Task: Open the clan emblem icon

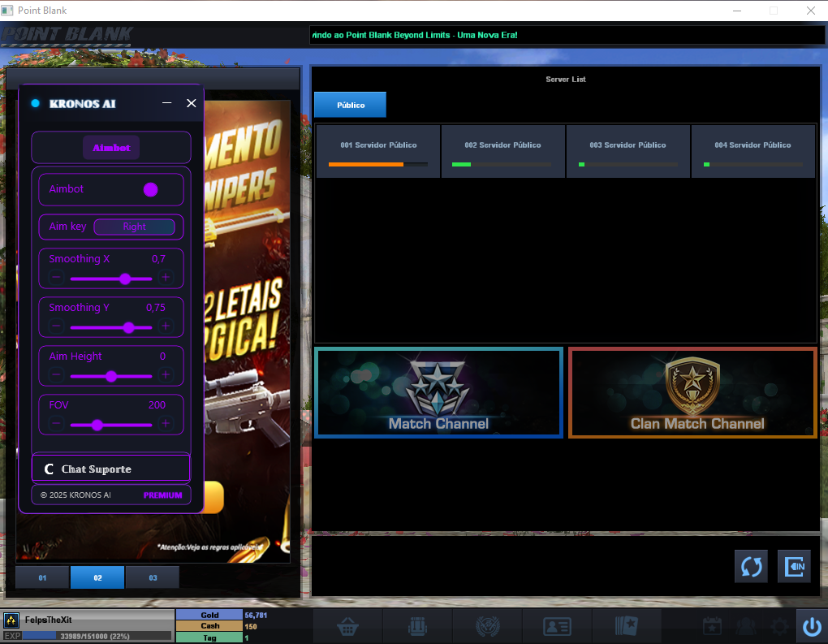Action: click(x=487, y=626)
